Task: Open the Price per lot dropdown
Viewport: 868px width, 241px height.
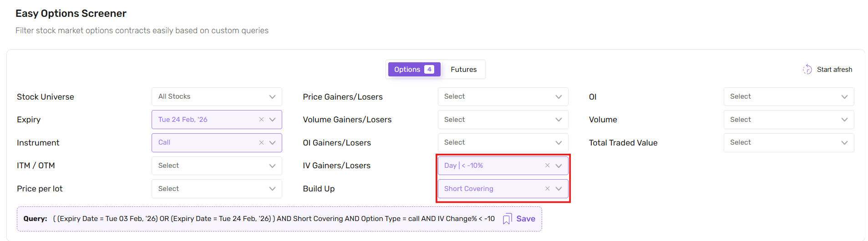Action: [x=217, y=189]
